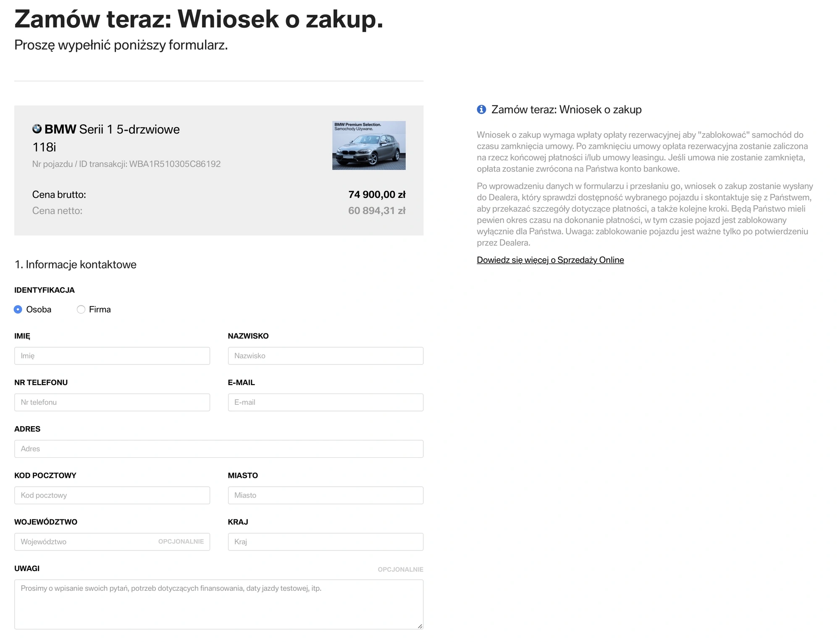Click the UWAGI label
This screenshot has width=840, height=642.
click(27, 569)
